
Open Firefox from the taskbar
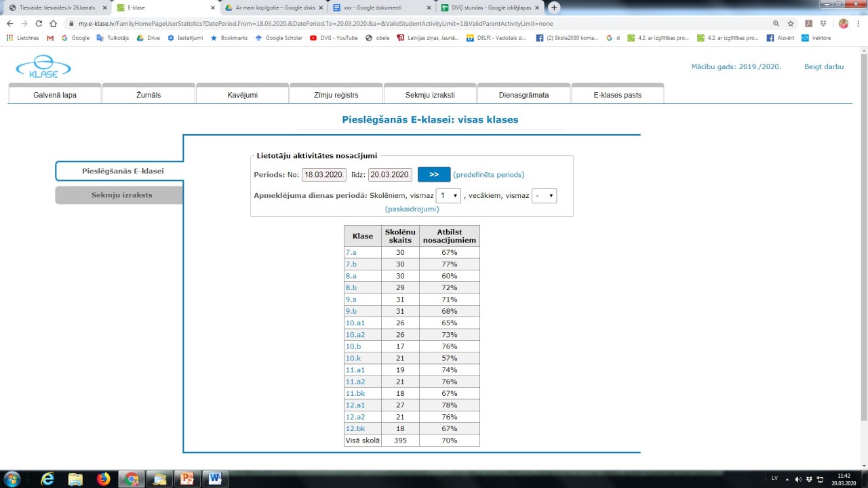tap(103, 479)
